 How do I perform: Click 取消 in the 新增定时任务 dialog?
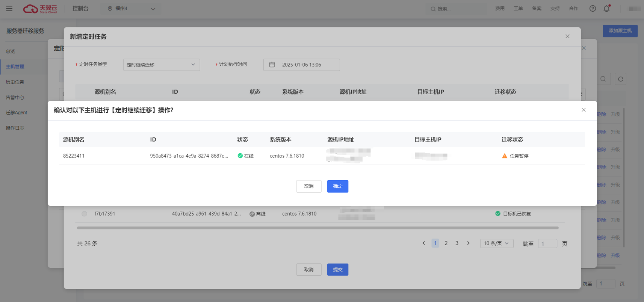pos(309,270)
